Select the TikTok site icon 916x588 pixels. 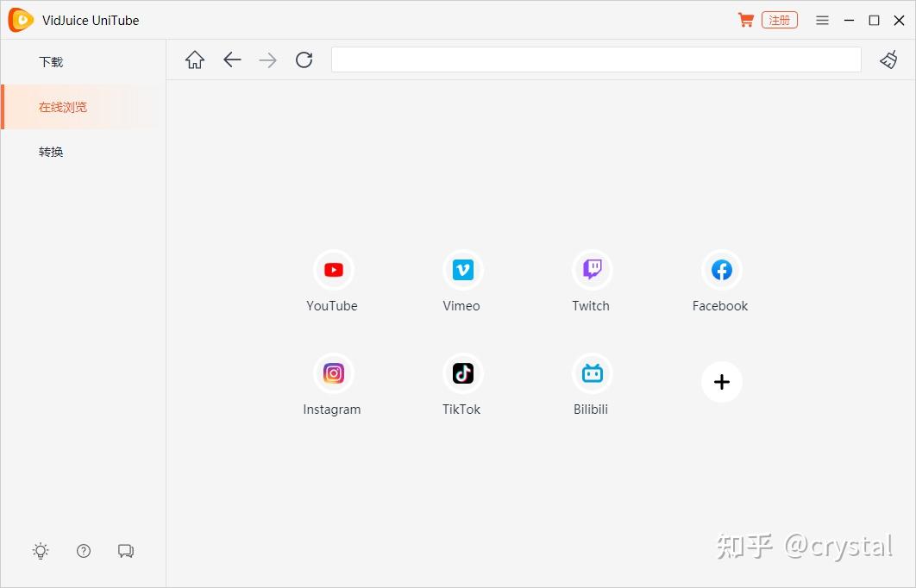click(x=462, y=372)
